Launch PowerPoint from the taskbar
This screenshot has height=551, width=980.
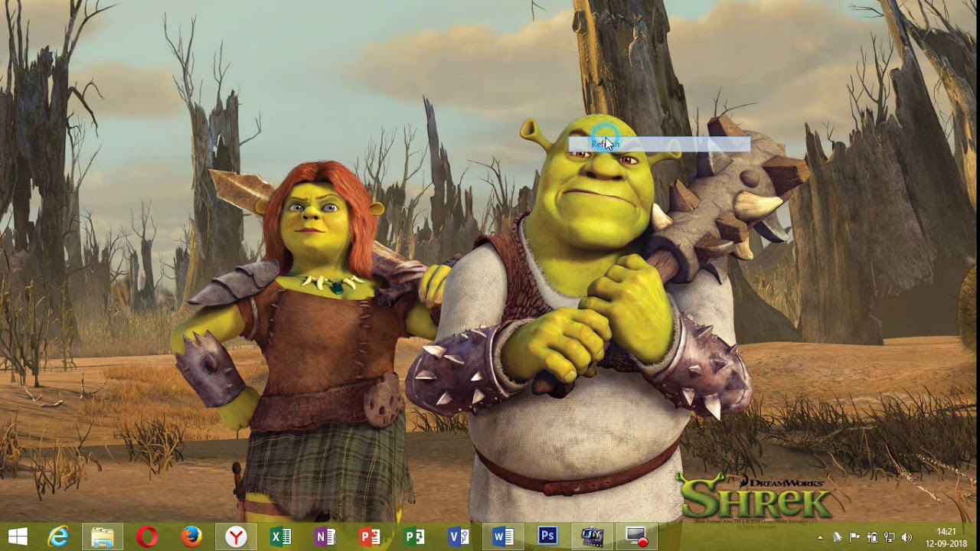[369, 536]
